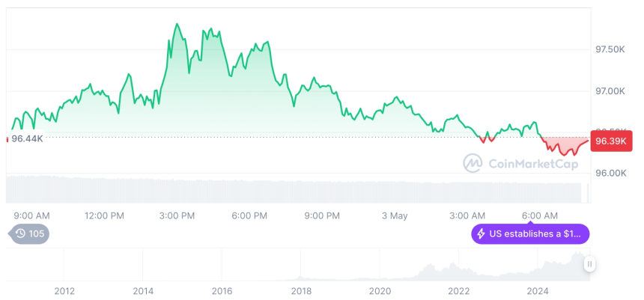
Task: Click the 9:00 PM time axis label
Action: click(322, 215)
